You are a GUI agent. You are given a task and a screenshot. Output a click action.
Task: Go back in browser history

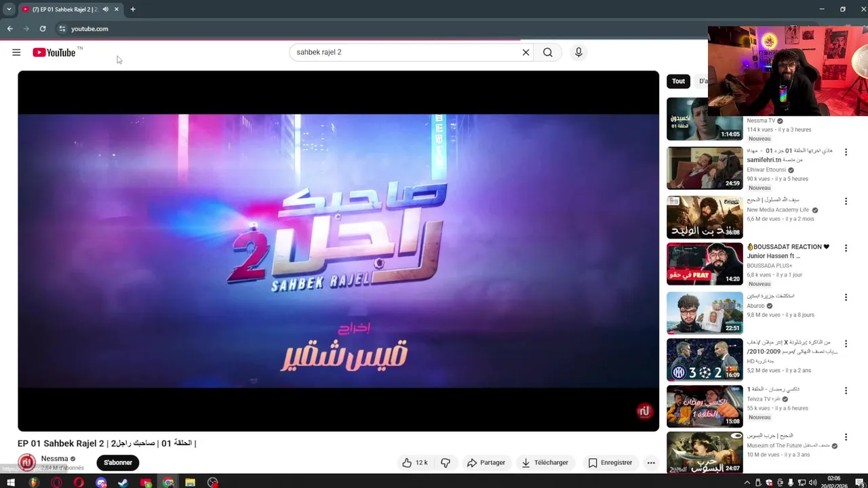pos(9,28)
